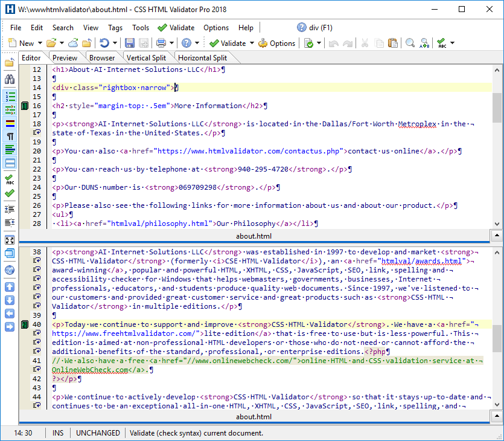Screen dimensions: 504x441
Task: Click the Paste clipboard icon
Action: click(393, 43)
